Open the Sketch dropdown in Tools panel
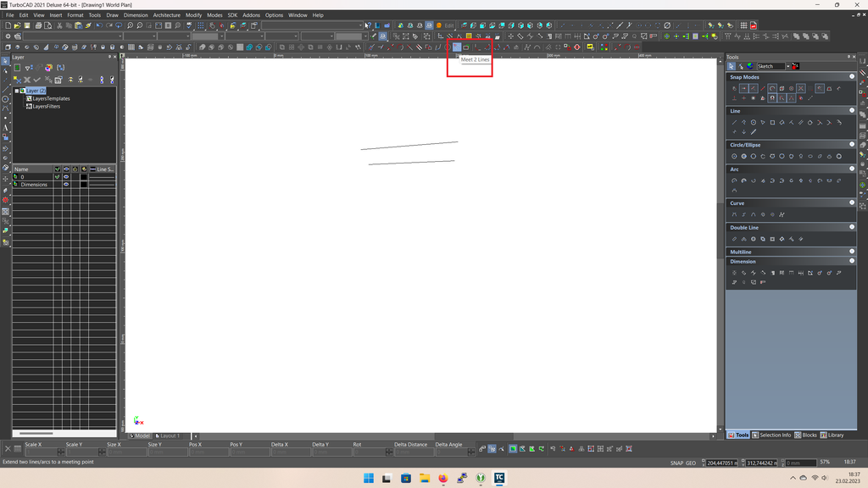 tap(787, 66)
